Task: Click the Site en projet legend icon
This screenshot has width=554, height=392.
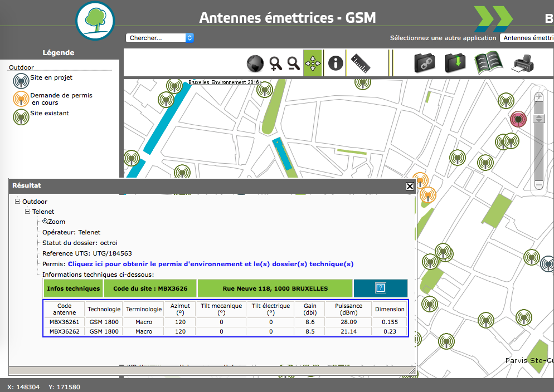Action: (21, 81)
